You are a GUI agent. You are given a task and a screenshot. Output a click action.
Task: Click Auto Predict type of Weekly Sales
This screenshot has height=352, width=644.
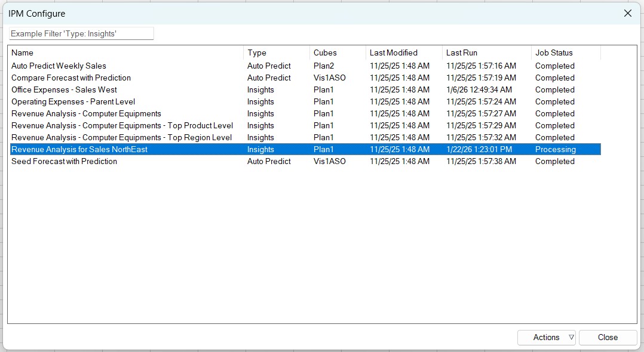269,66
